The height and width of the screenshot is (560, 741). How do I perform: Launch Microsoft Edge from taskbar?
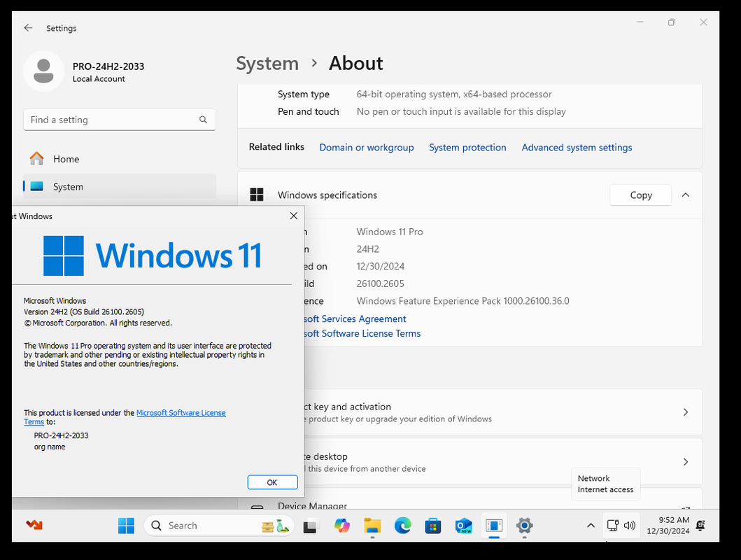pyautogui.click(x=402, y=526)
